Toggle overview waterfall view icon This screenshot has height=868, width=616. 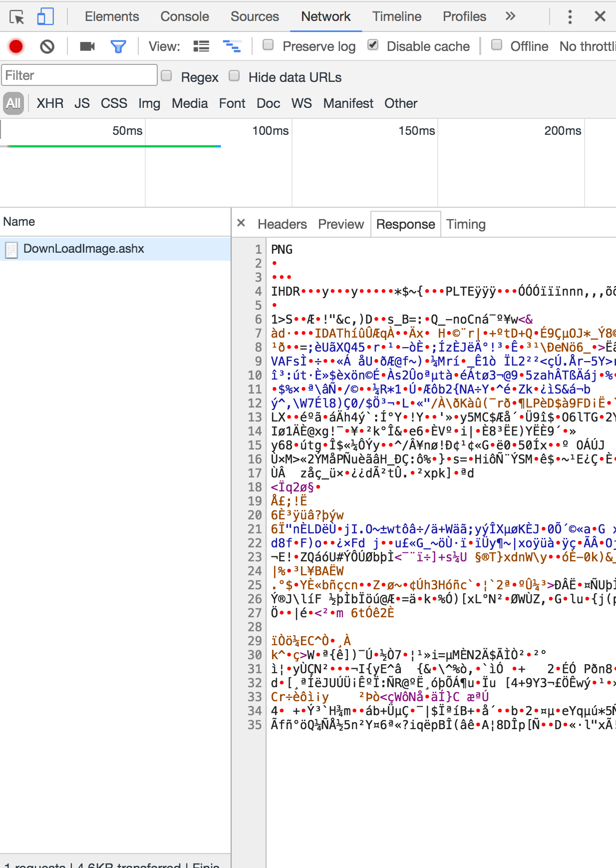pyautogui.click(x=232, y=46)
